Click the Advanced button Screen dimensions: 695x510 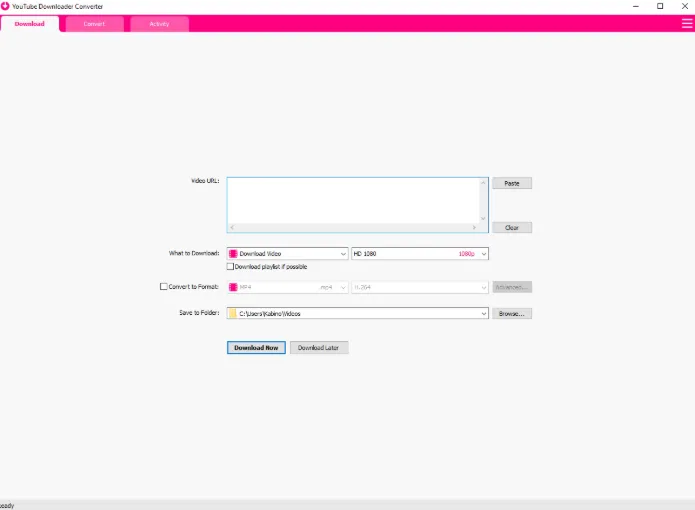pyautogui.click(x=512, y=287)
